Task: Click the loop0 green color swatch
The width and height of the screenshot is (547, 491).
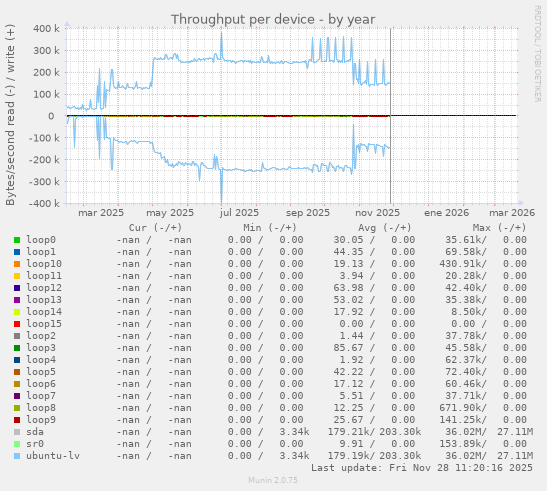Action: coord(17,240)
